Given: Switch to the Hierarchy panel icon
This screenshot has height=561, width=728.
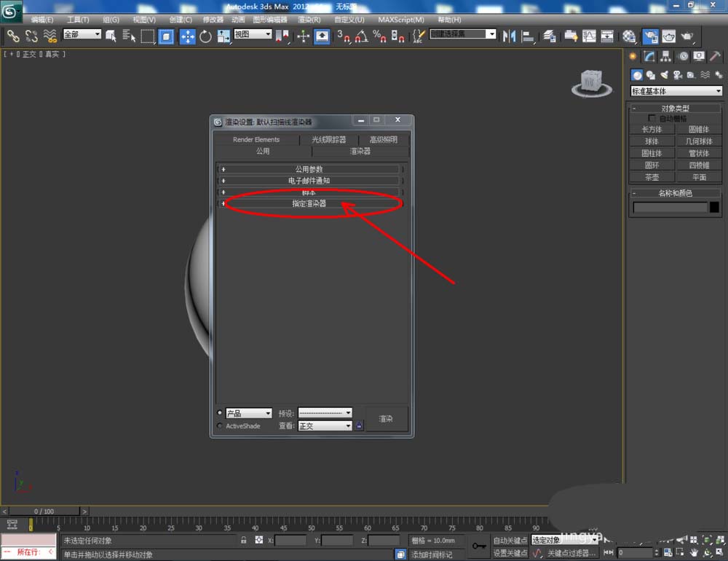Looking at the screenshot, I should pyautogui.click(x=665, y=57).
